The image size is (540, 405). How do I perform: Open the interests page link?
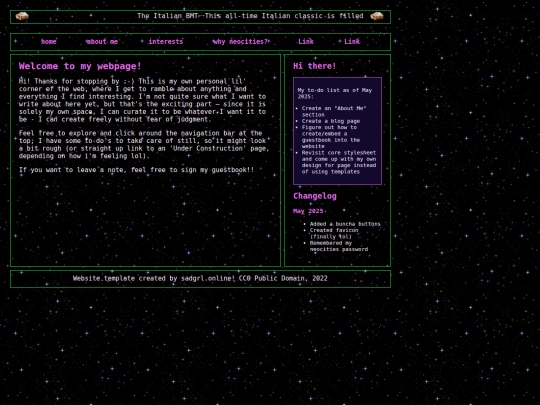click(x=166, y=42)
